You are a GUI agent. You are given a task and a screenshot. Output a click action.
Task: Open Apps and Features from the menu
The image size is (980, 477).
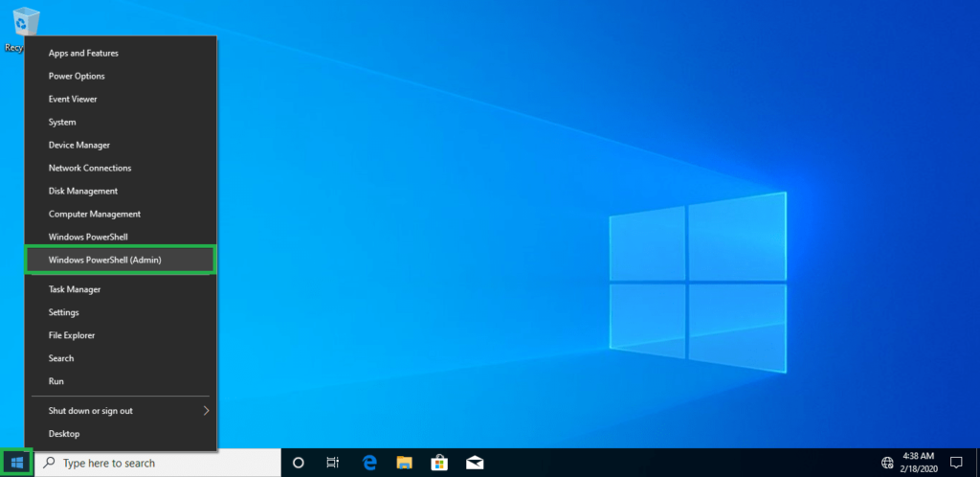point(121,53)
